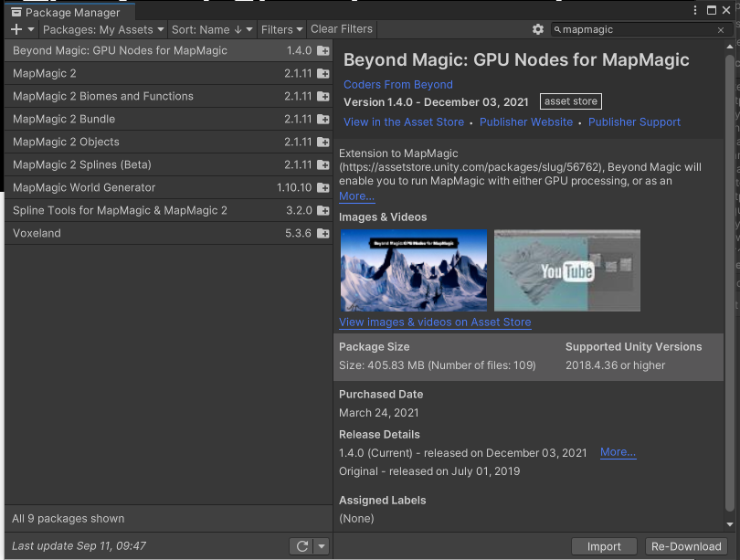This screenshot has width=740, height=560.
Task: Click import icon on Biomes and Functions row
Action: (323, 96)
